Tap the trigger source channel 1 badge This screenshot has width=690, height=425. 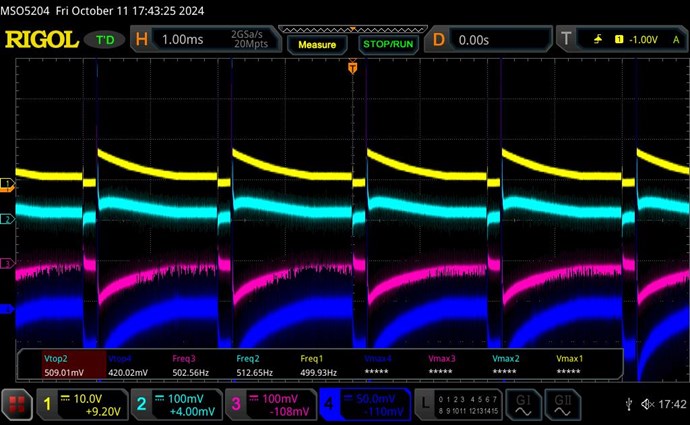(619, 40)
